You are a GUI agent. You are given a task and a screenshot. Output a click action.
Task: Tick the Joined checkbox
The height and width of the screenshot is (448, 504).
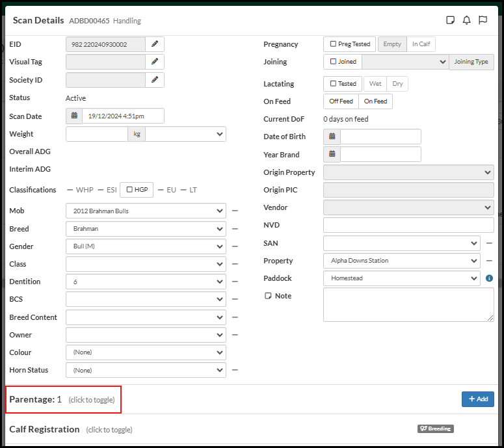click(334, 61)
